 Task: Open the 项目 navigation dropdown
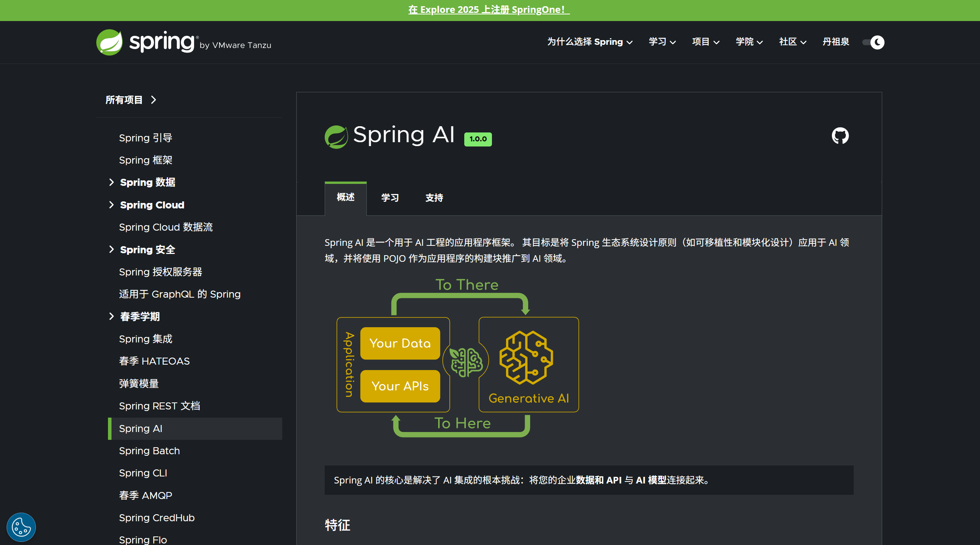coord(705,42)
